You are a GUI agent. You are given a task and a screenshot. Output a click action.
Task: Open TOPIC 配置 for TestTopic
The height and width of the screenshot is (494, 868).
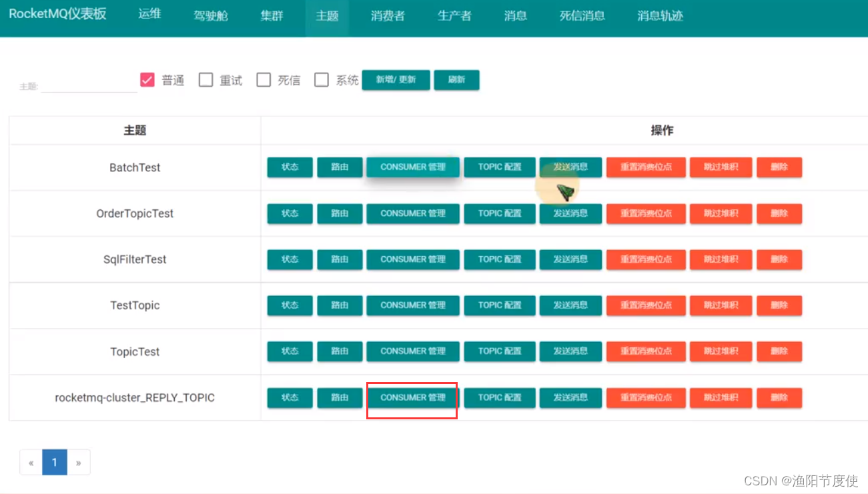click(x=500, y=305)
